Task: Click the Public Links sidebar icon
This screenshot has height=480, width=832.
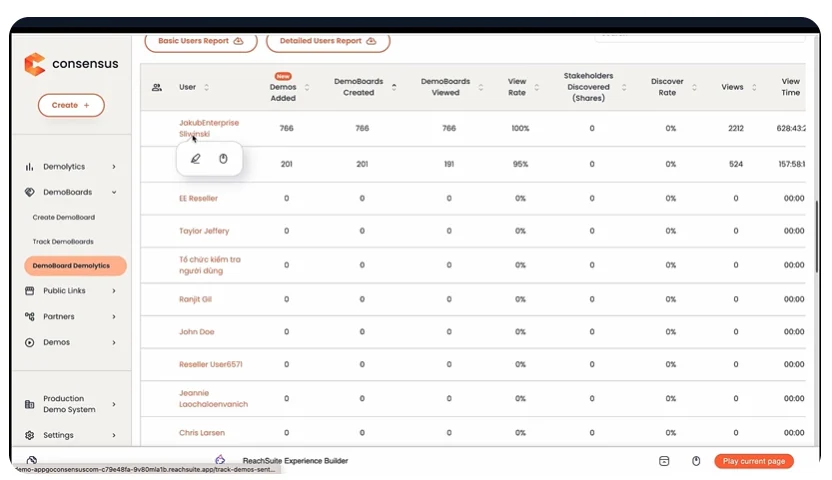Action: point(30,291)
